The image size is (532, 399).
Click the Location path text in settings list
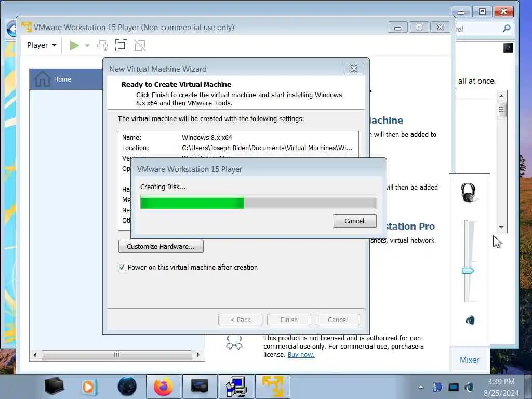click(267, 148)
